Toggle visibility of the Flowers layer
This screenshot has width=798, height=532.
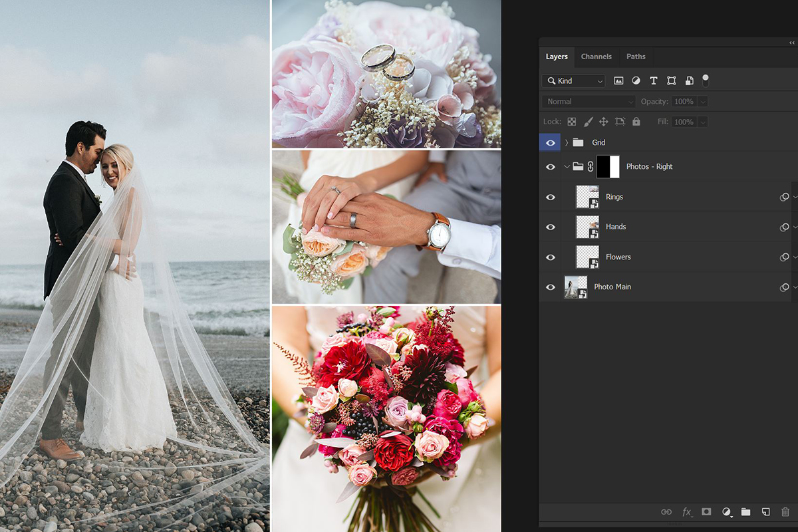550,257
